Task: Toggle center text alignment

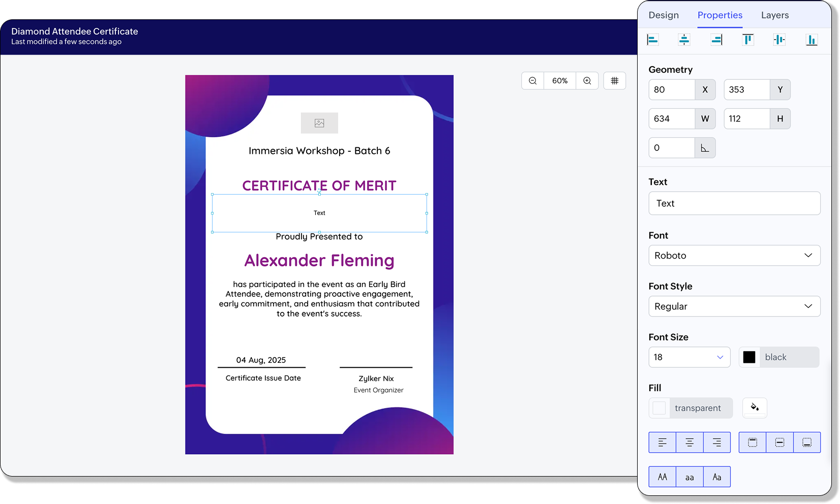Action: (689, 443)
